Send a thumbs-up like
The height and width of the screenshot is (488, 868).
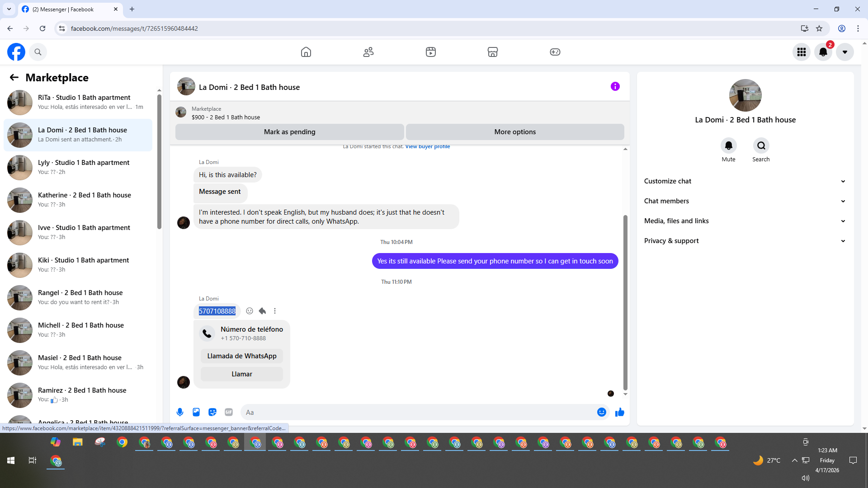pos(620,412)
